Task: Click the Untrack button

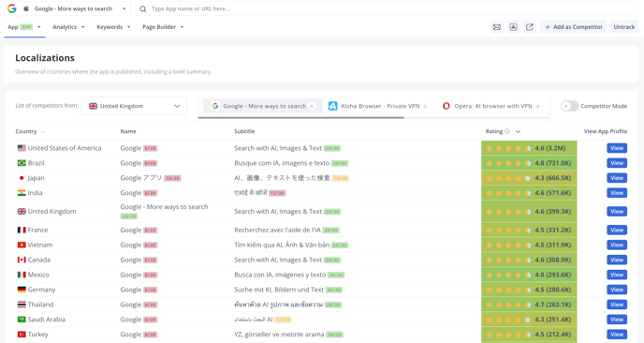Action: tap(623, 27)
